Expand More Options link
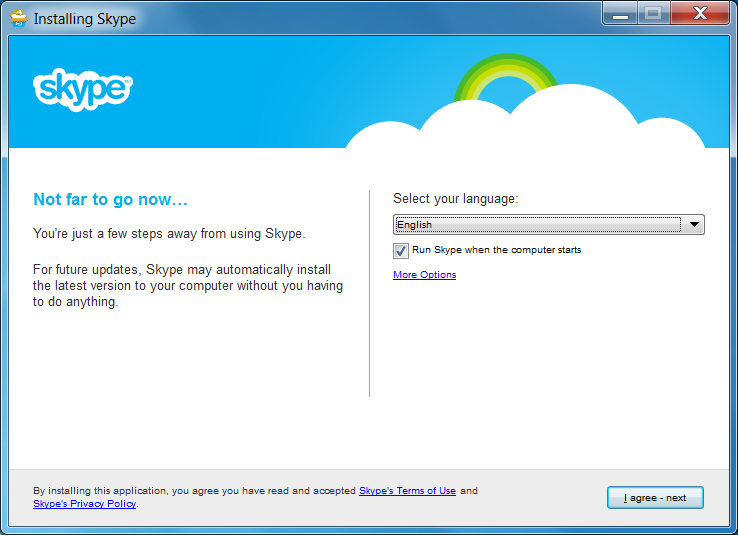The height and width of the screenshot is (535, 738). point(424,275)
